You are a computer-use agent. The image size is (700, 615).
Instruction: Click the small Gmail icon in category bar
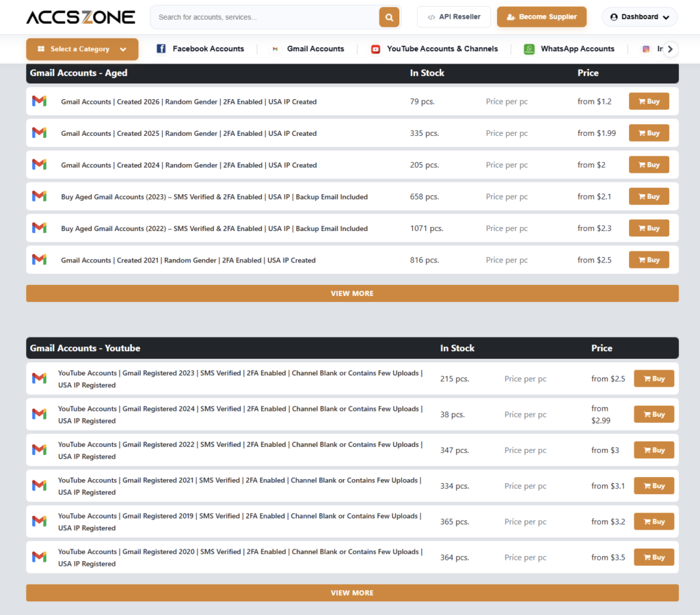point(275,49)
